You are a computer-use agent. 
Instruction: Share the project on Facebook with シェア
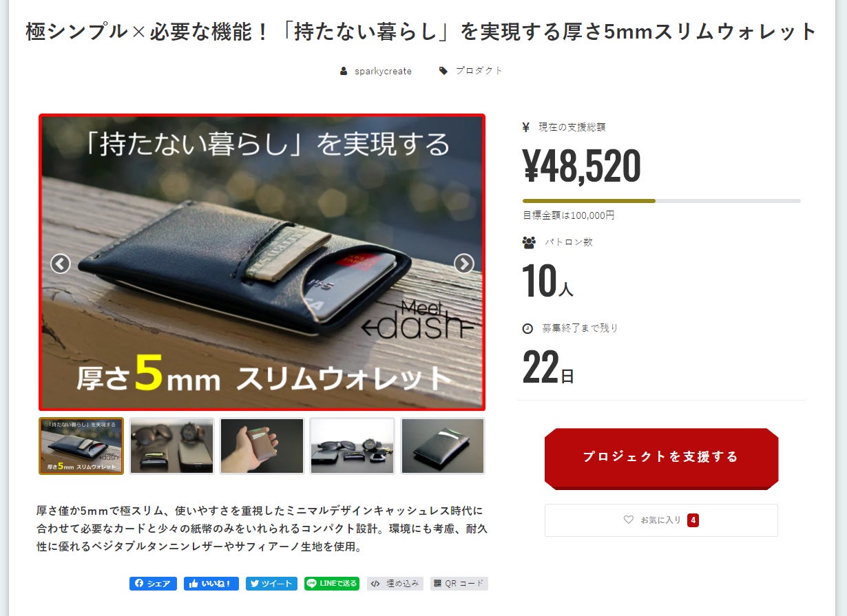point(153,584)
